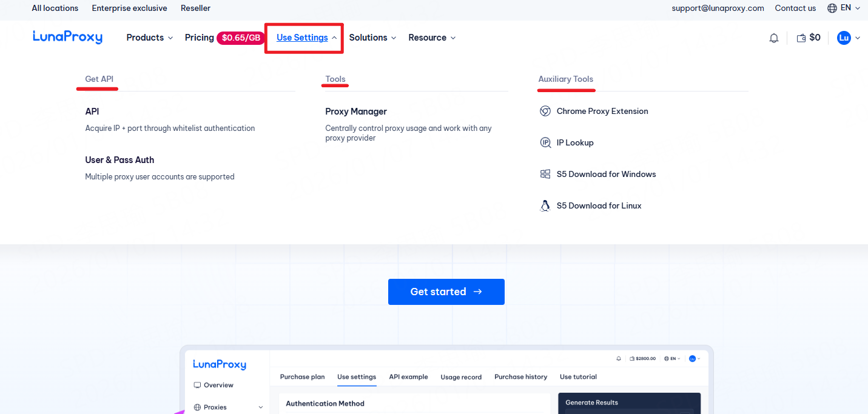The image size is (868, 414).
Task: Collapse the Use Settings menu
Action: click(x=305, y=38)
